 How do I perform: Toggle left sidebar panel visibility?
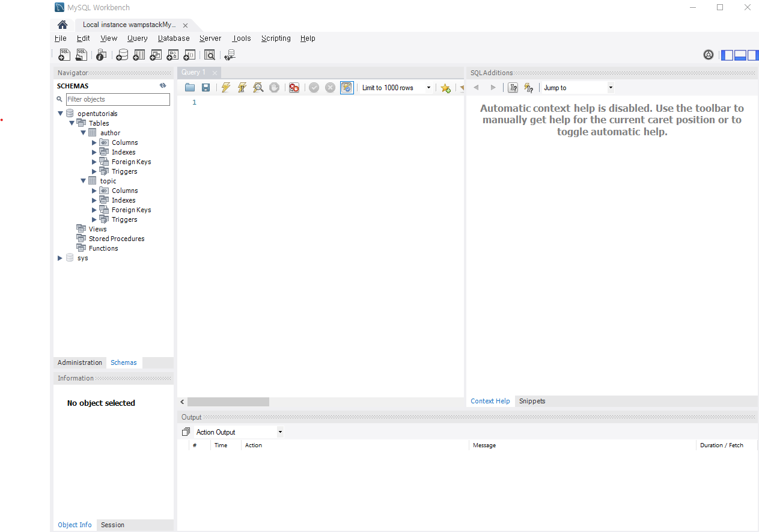pyautogui.click(x=727, y=55)
